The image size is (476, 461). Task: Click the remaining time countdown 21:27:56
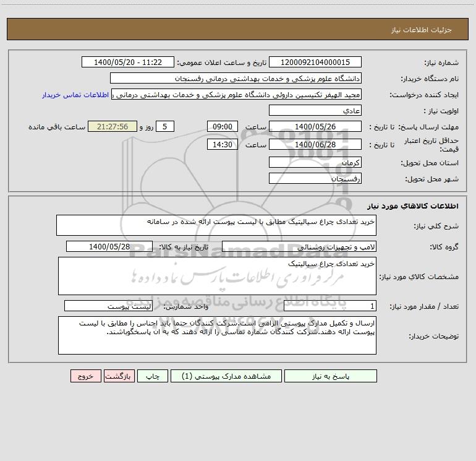pos(113,126)
